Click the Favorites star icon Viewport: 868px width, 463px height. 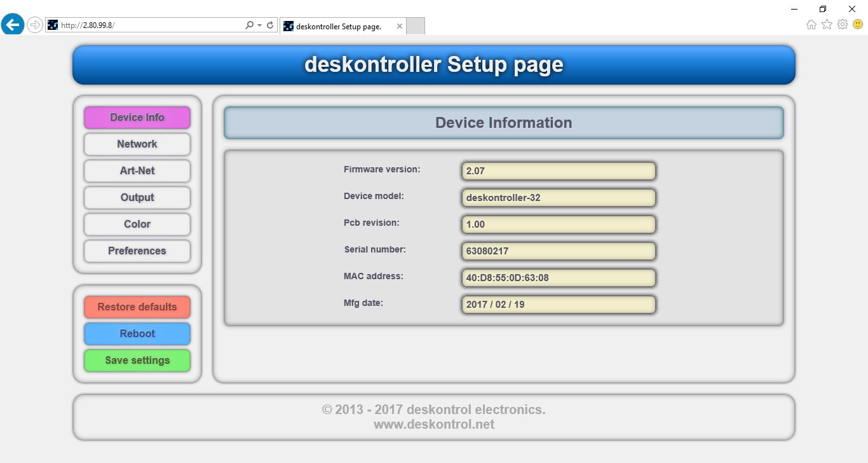[x=827, y=25]
